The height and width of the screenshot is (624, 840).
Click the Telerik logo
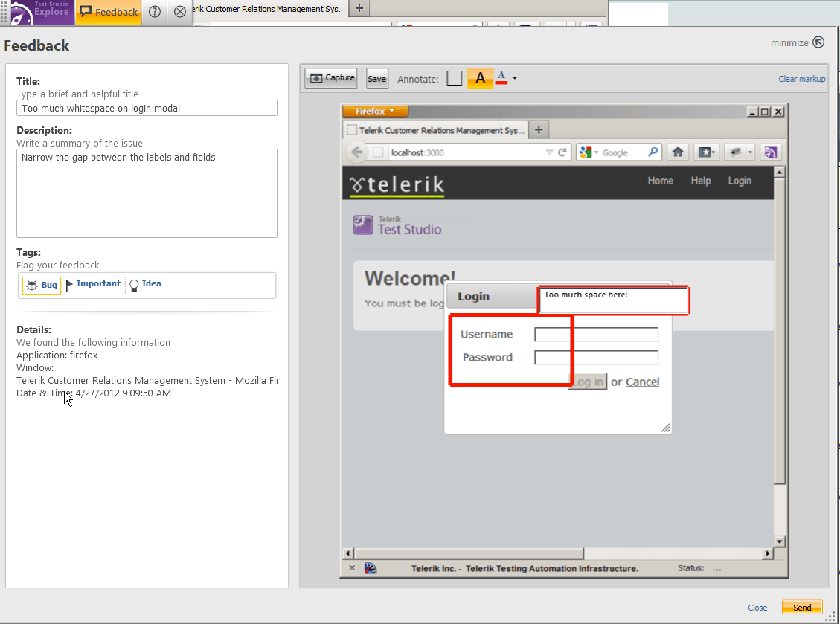pyautogui.click(x=397, y=185)
